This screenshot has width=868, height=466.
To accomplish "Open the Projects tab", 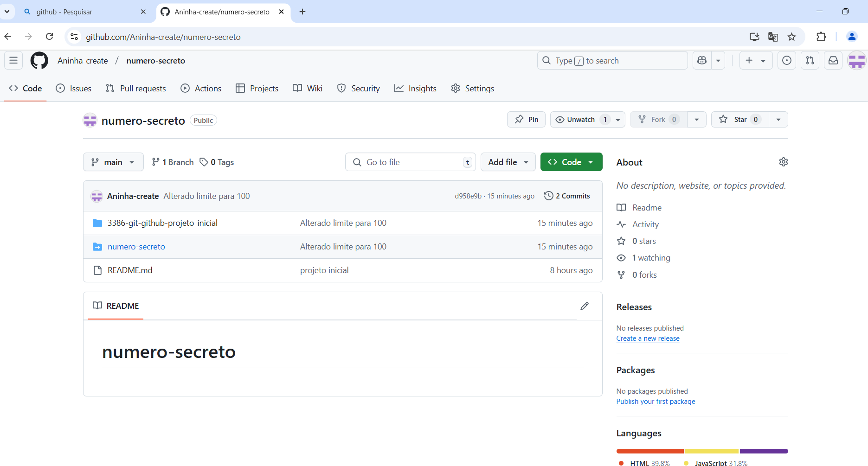I will click(257, 88).
